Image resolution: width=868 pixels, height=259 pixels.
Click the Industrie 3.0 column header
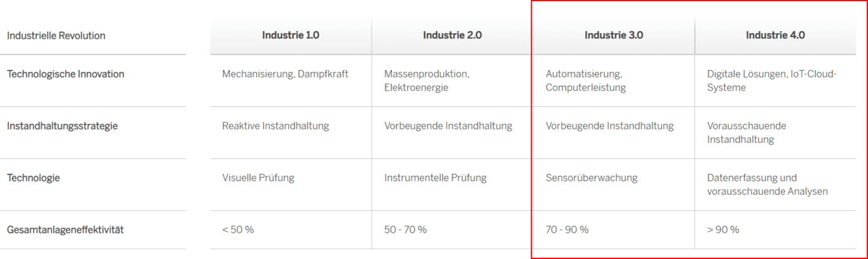pos(614,36)
